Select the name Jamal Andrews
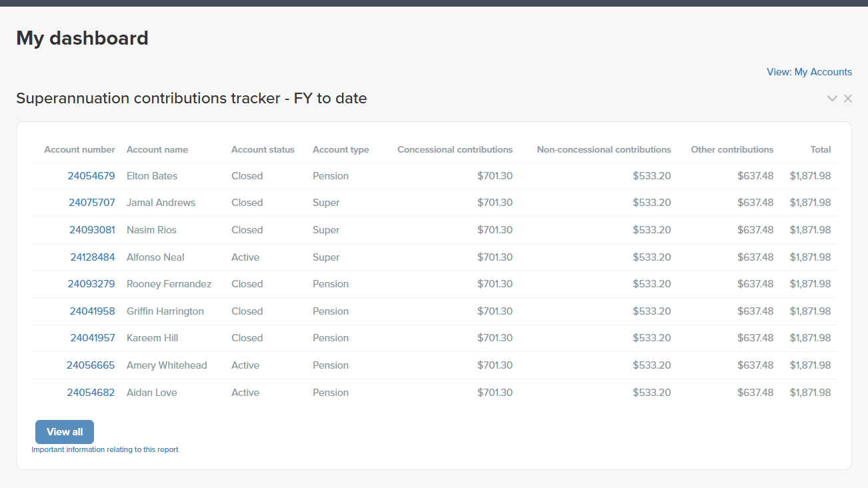This screenshot has height=488, width=868. click(x=161, y=203)
